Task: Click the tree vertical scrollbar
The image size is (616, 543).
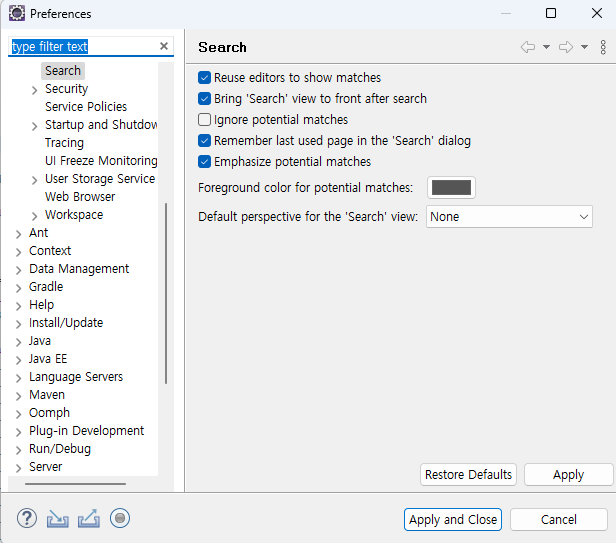Action: (x=166, y=293)
